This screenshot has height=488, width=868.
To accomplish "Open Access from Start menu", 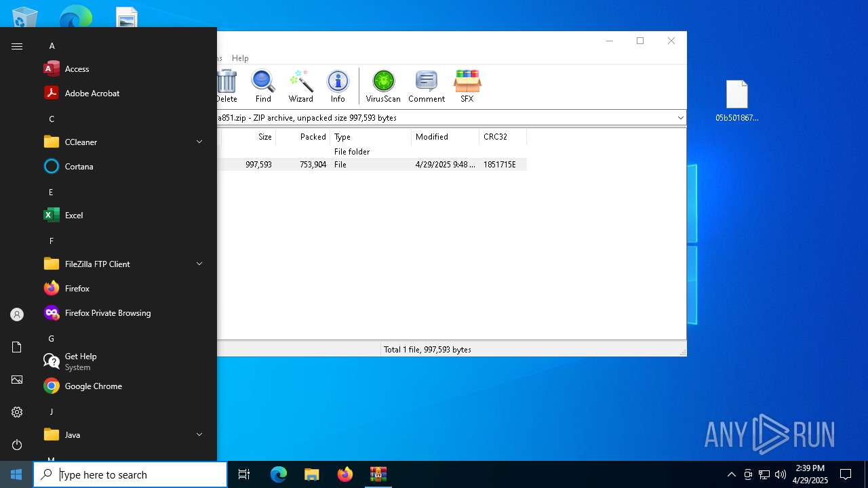I will coord(125,69).
